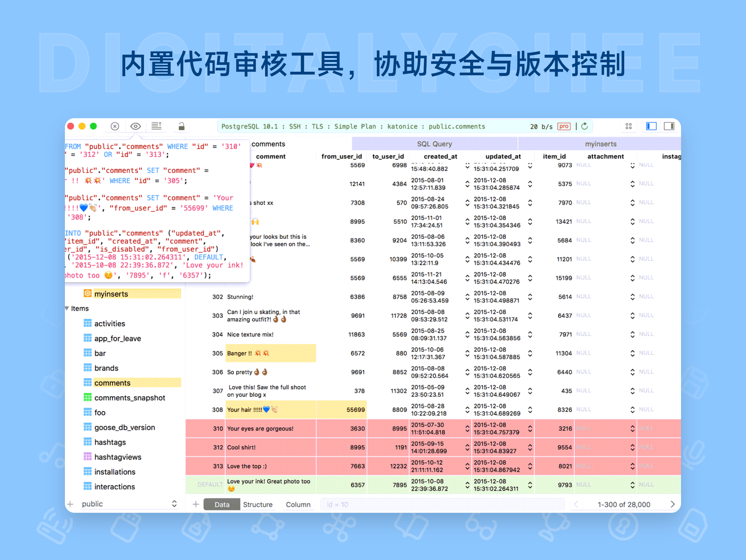Click the plus icon beside the Data tab
This screenshot has width=746, height=560.
click(196, 504)
